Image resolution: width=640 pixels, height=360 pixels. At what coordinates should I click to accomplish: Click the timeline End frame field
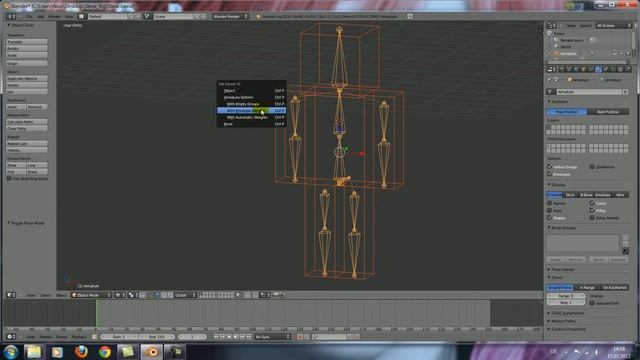(x=156, y=337)
